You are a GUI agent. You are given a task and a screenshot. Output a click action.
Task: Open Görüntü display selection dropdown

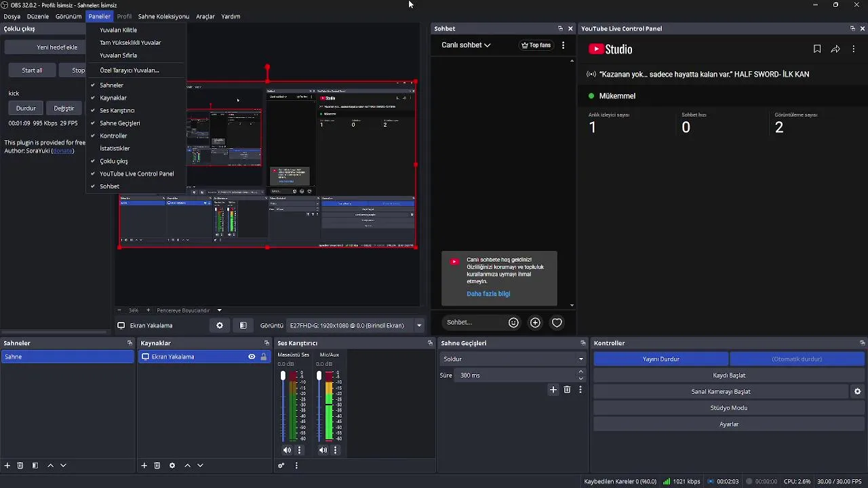click(x=355, y=325)
